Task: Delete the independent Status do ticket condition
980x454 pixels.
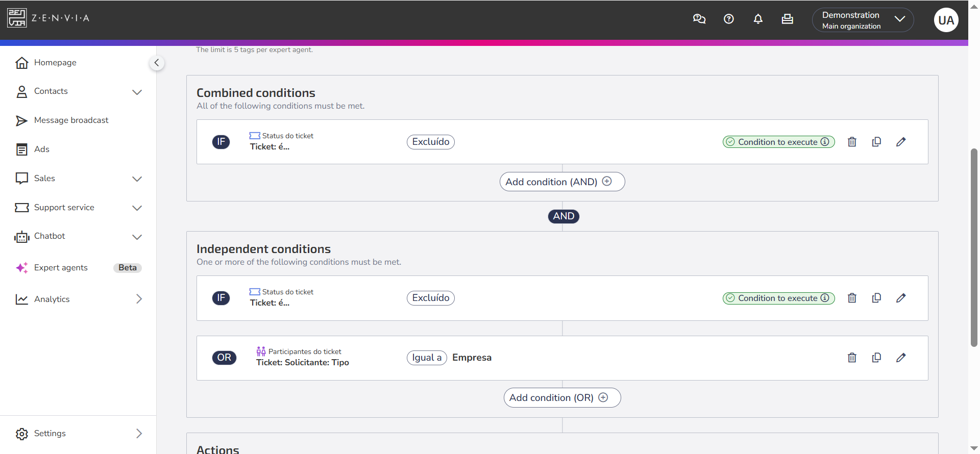Action: point(852,298)
